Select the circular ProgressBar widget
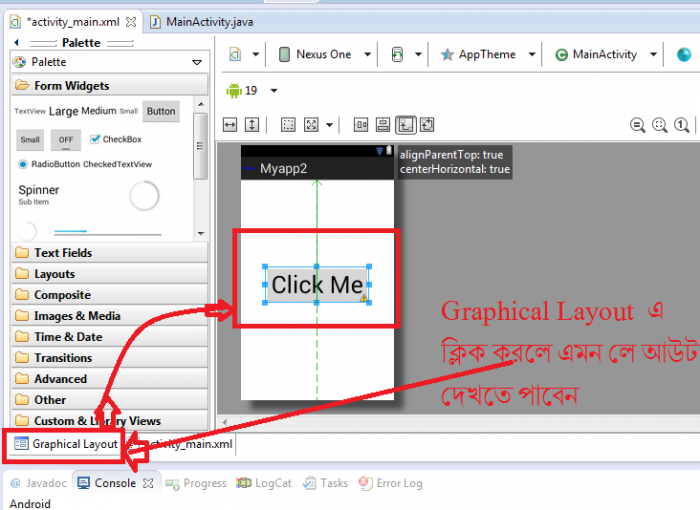 [144, 196]
